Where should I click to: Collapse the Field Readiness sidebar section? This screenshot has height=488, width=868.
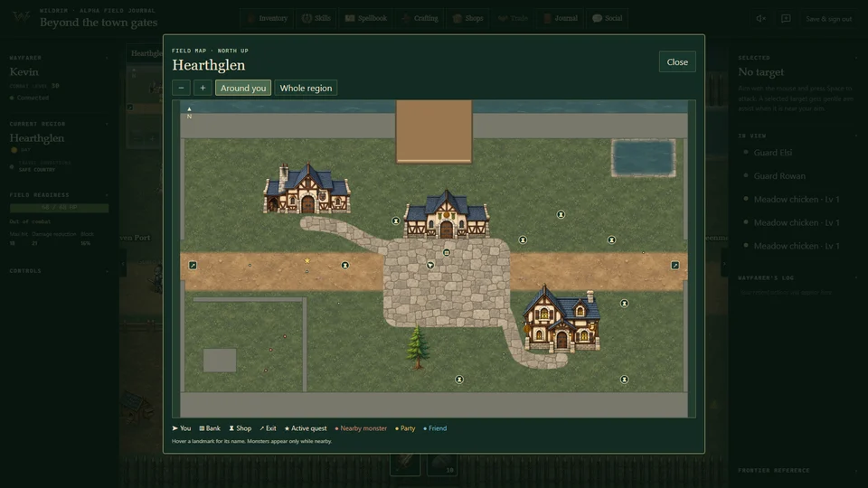(x=107, y=195)
